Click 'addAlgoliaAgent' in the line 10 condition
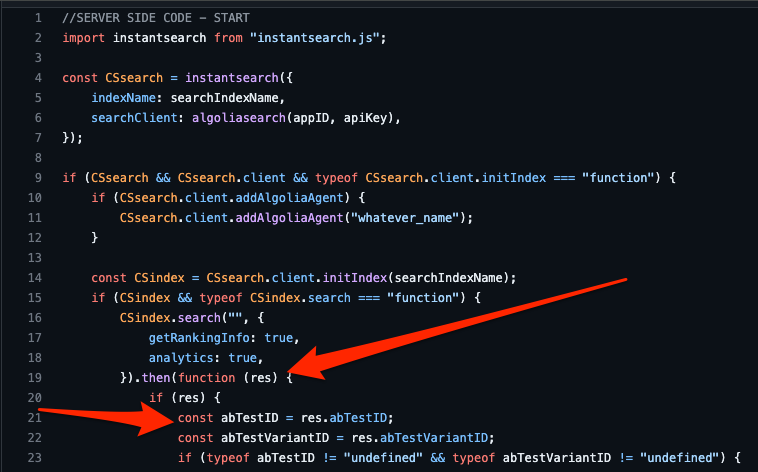 (x=289, y=198)
